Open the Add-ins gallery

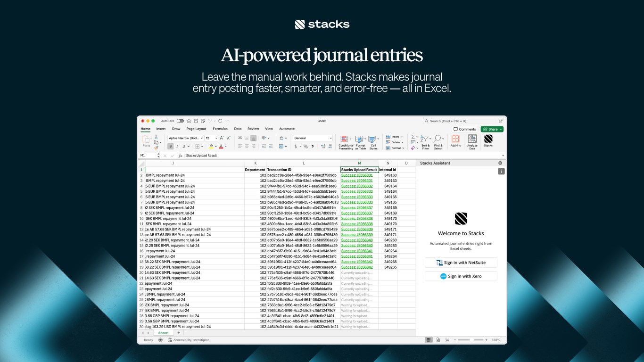(x=455, y=140)
